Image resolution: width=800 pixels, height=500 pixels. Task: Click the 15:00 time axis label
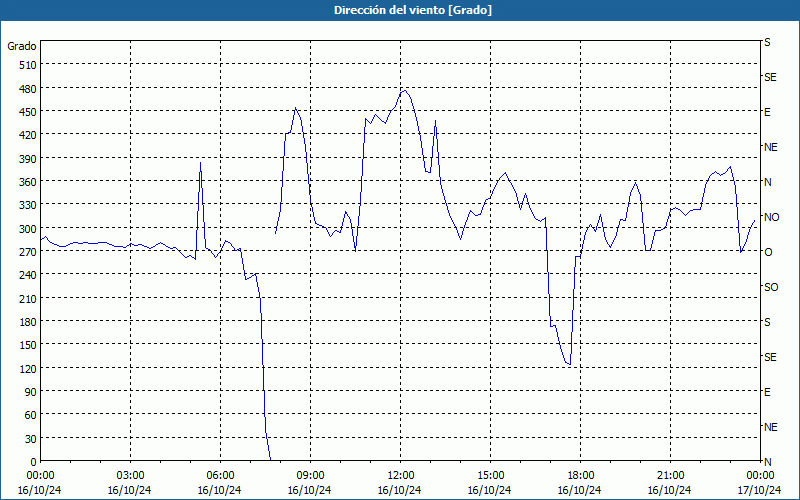tap(490, 476)
